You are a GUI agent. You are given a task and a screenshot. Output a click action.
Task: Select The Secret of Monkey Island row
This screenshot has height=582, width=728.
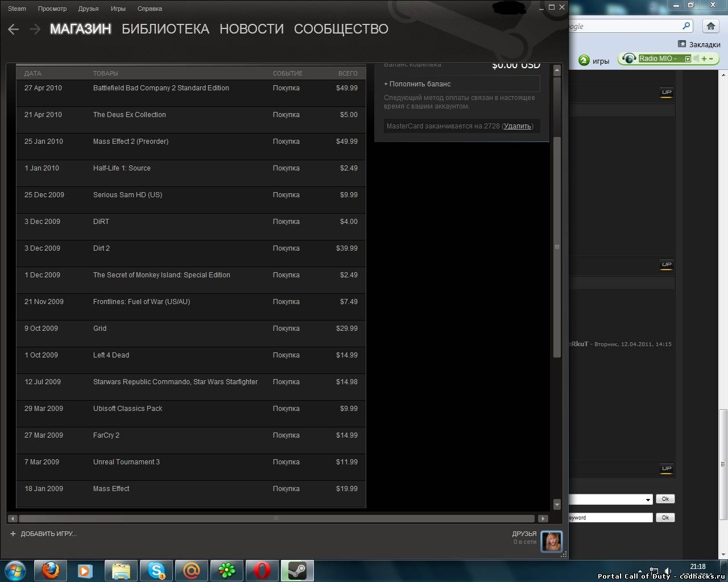[x=191, y=280]
